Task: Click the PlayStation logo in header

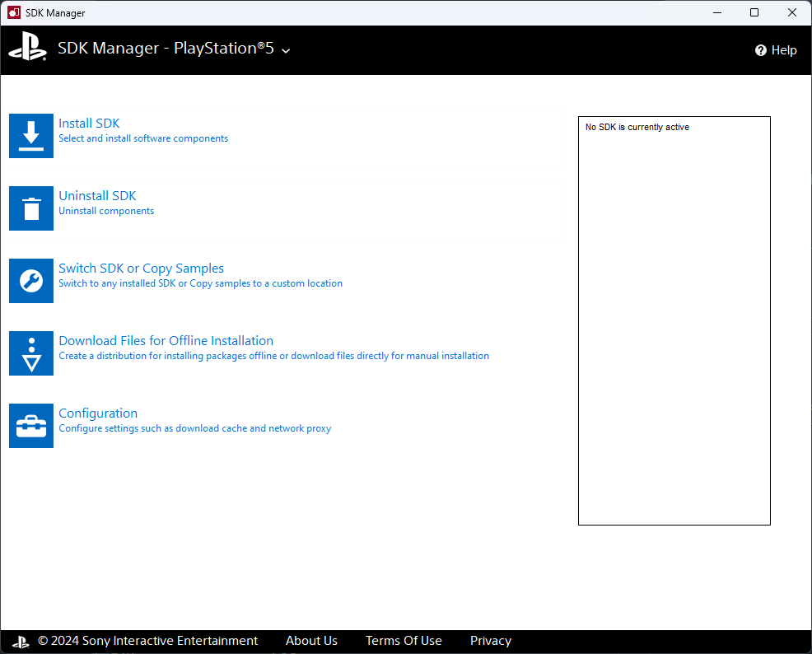Action: (x=27, y=47)
